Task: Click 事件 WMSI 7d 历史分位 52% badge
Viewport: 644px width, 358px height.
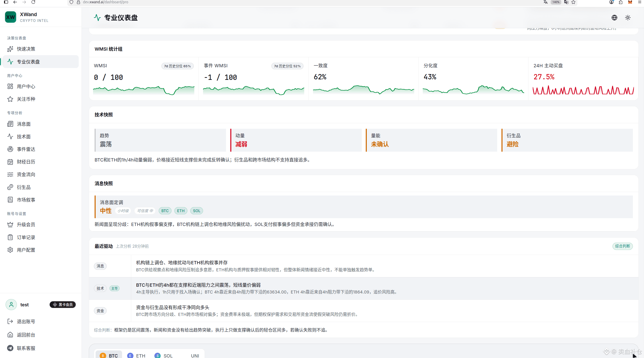Action: coord(287,66)
